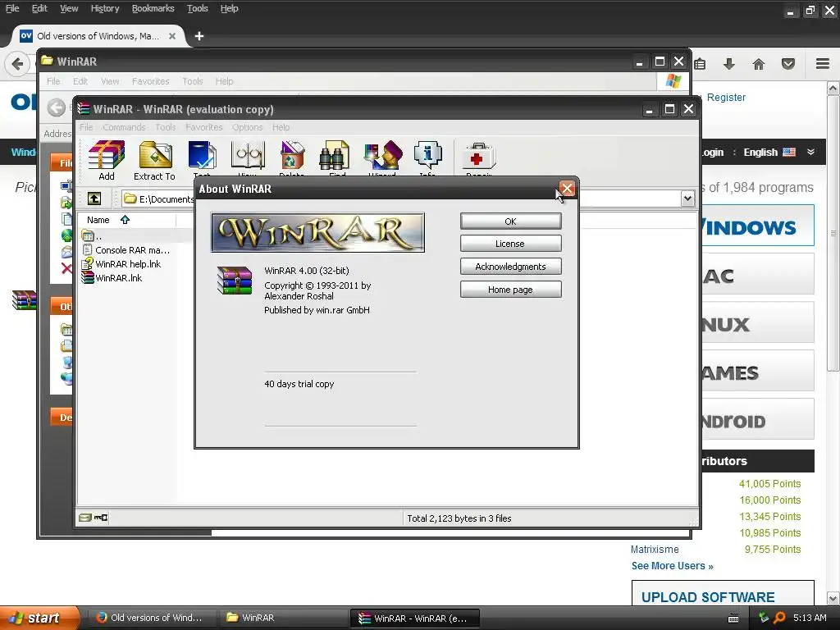The image size is (840, 630).
Task: Click the Start button
Action: coord(39,619)
